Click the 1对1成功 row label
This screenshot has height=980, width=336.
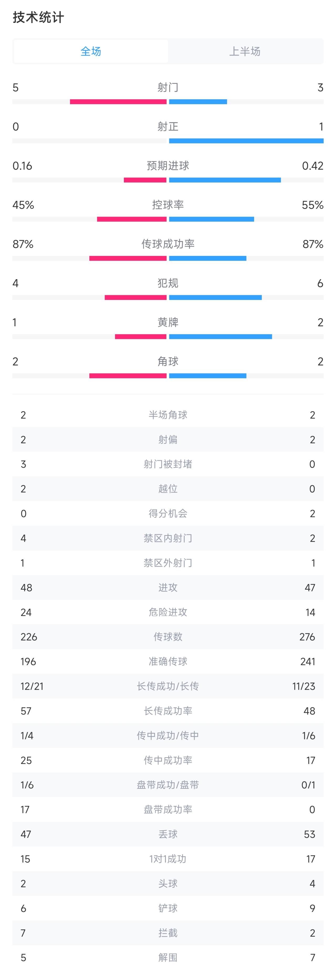(168, 859)
